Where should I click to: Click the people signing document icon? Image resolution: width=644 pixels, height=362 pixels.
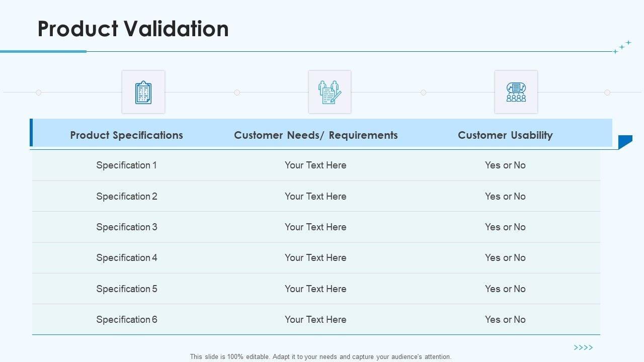point(330,92)
